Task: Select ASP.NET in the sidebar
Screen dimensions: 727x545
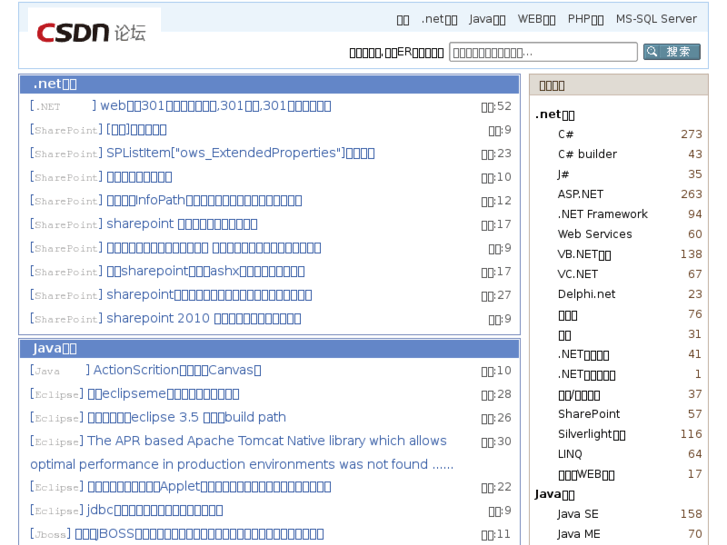Action: (580, 194)
